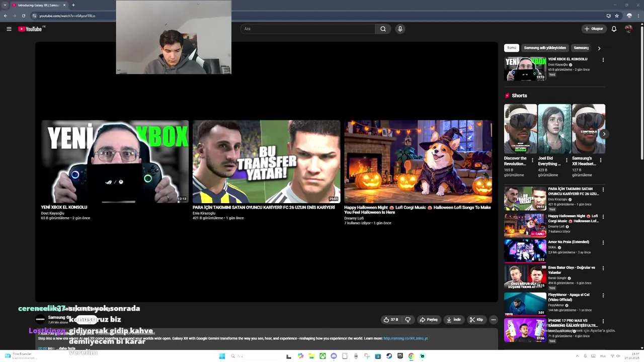Viewport: 644px width, 362px height.
Task: Open Chrome from taskbar
Action: (411, 356)
